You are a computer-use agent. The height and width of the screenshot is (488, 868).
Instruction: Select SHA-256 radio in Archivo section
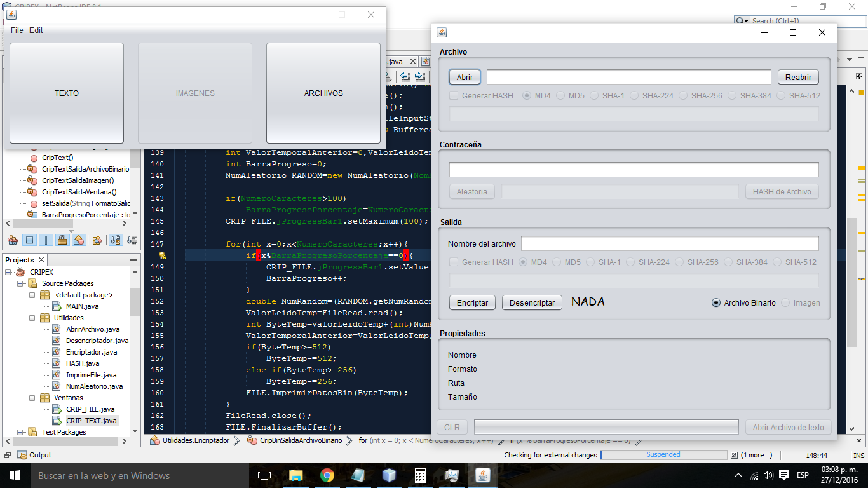click(x=684, y=96)
